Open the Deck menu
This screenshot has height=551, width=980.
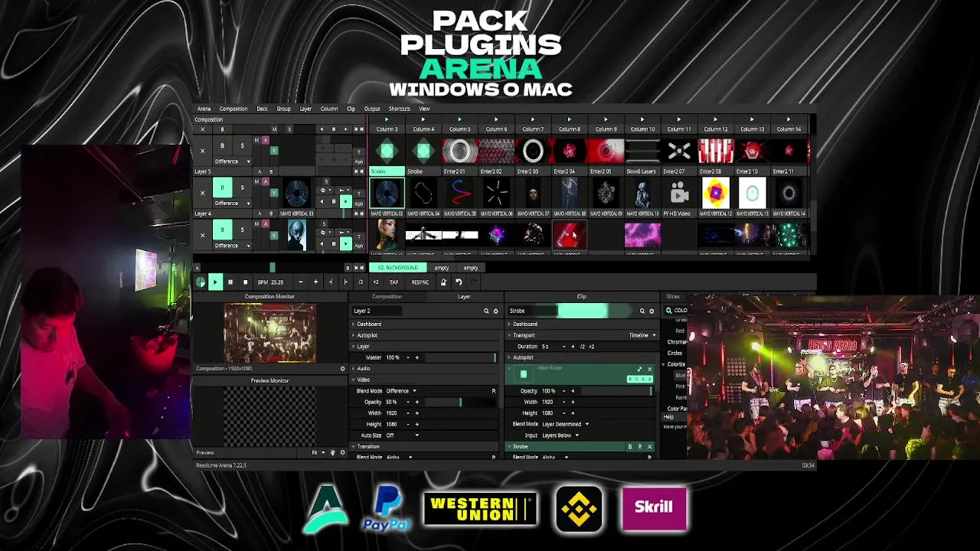click(x=262, y=109)
